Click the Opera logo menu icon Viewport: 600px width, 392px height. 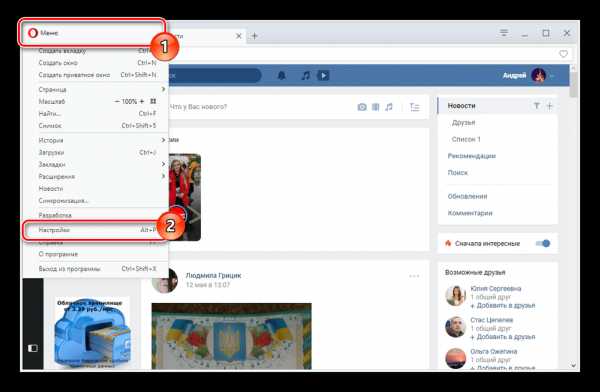[x=33, y=33]
